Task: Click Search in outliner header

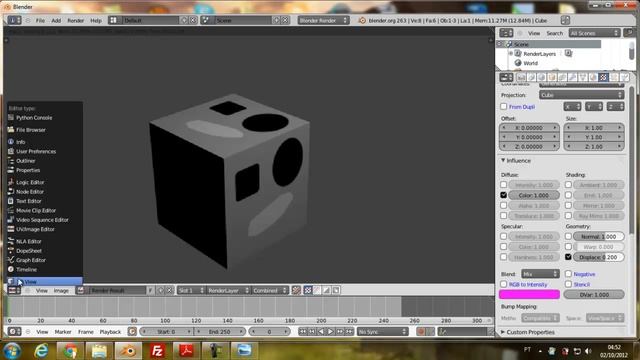Action: [x=554, y=33]
